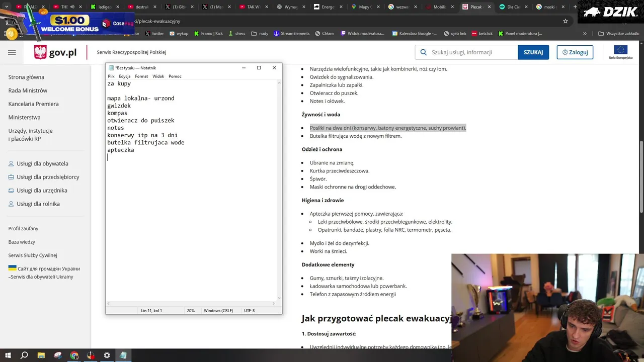Open the Snipping Tool taskbar icon
This screenshot has height=362, width=644.
tap(58, 355)
